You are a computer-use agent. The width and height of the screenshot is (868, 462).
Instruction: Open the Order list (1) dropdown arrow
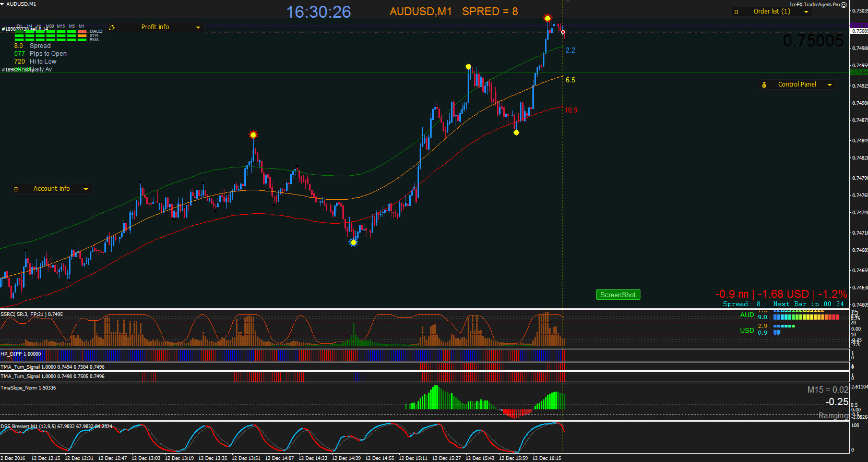pyautogui.click(x=806, y=11)
